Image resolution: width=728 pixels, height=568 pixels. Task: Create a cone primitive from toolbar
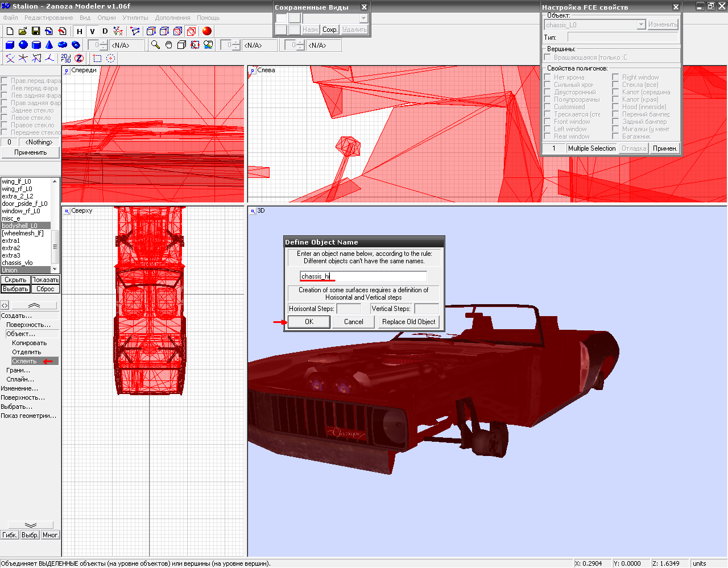[49, 45]
